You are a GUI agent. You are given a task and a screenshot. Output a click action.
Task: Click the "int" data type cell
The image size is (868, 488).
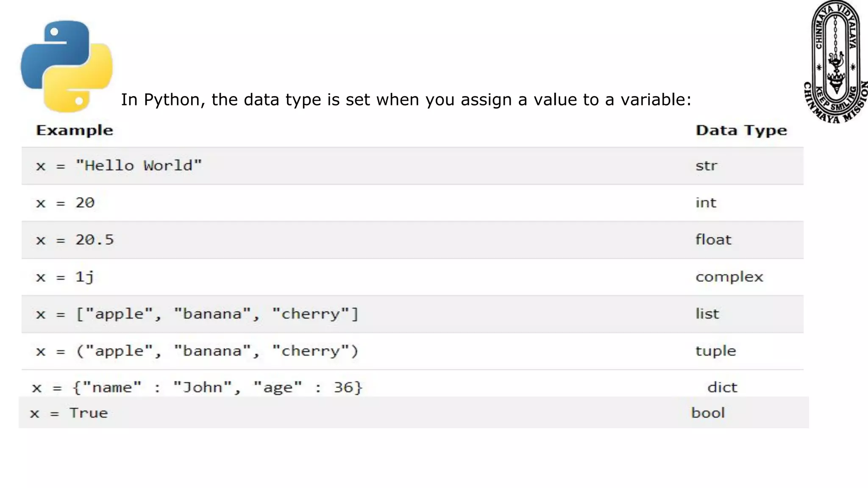(x=706, y=203)
